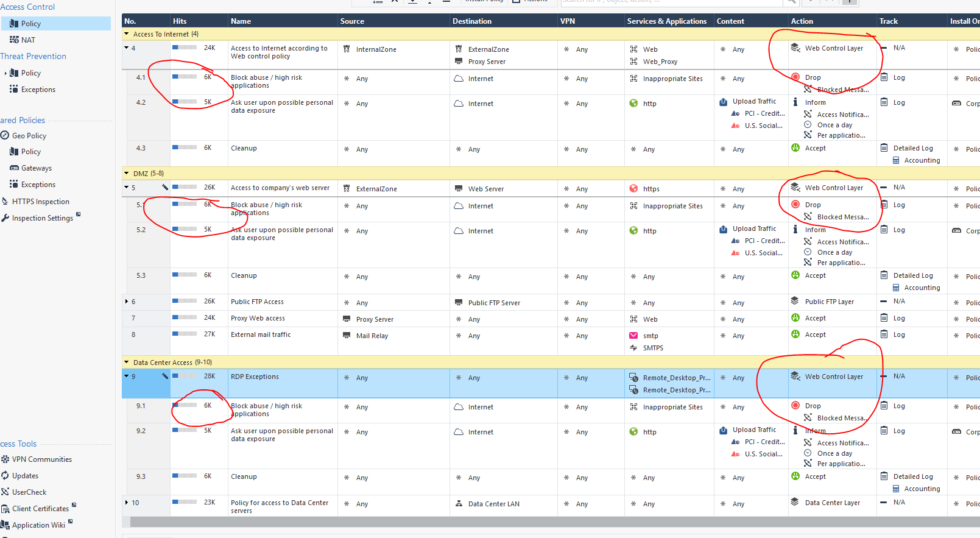Open Inspection Settings link
This screenshot has width=980, height=538.
click(x=42, y=218)
